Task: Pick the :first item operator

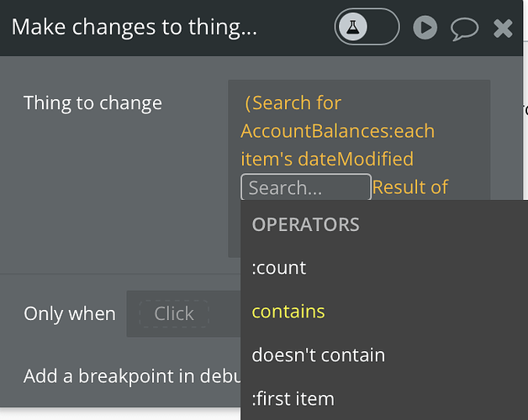Action: (x=293, y=398)
